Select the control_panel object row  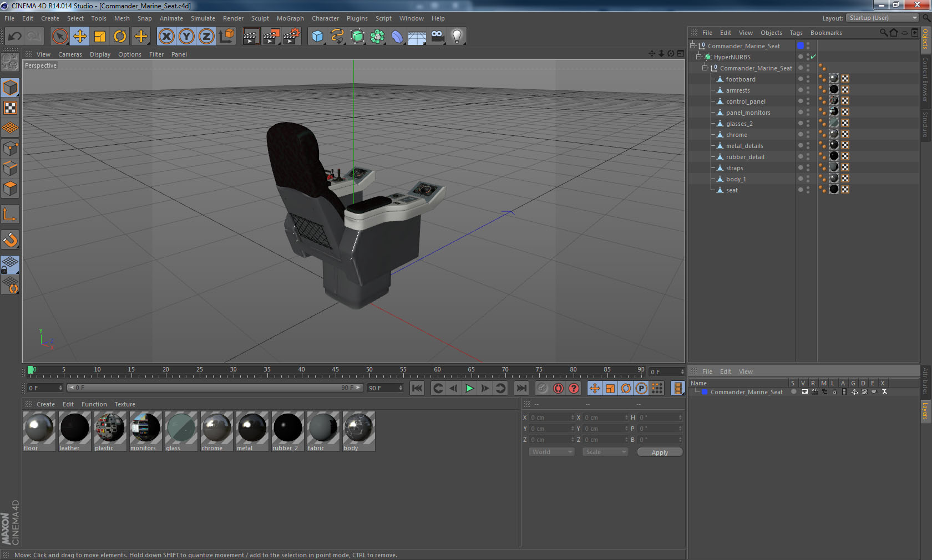coord(746,101)
